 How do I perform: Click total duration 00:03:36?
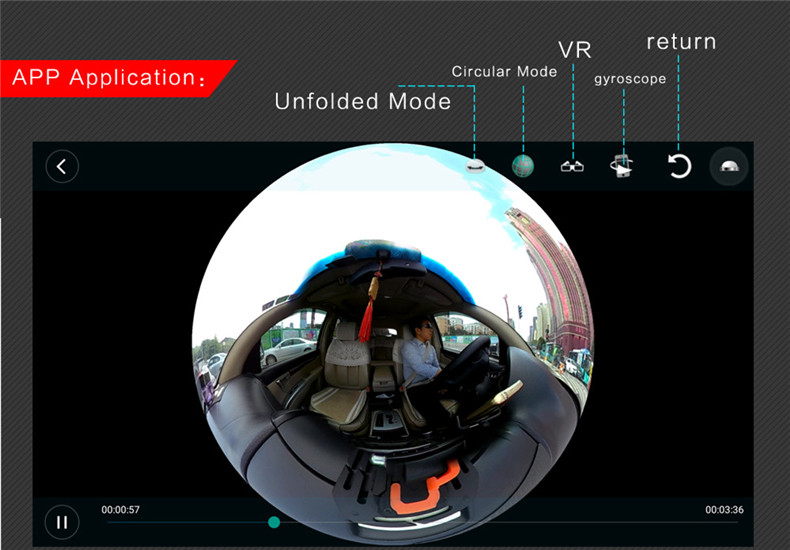pos(724,510)
